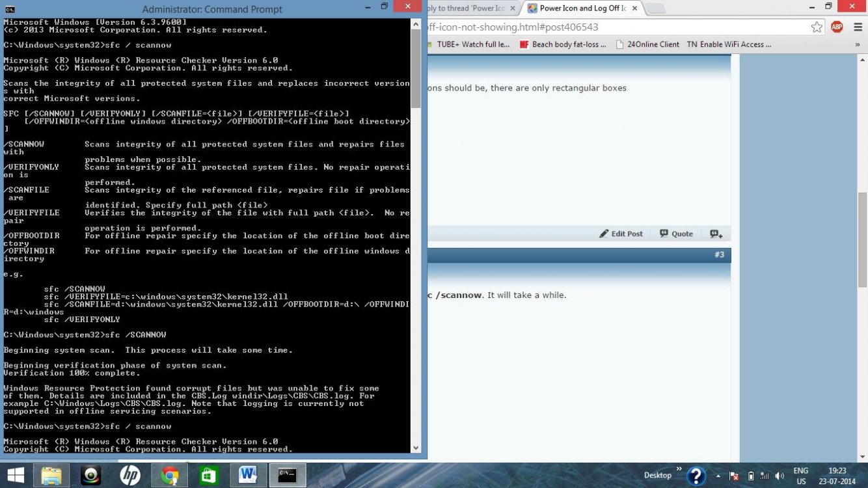Open the clock showing 19:23
This screenshot has width=868, height=488.
pyautogui.click(x=838, y=470)
